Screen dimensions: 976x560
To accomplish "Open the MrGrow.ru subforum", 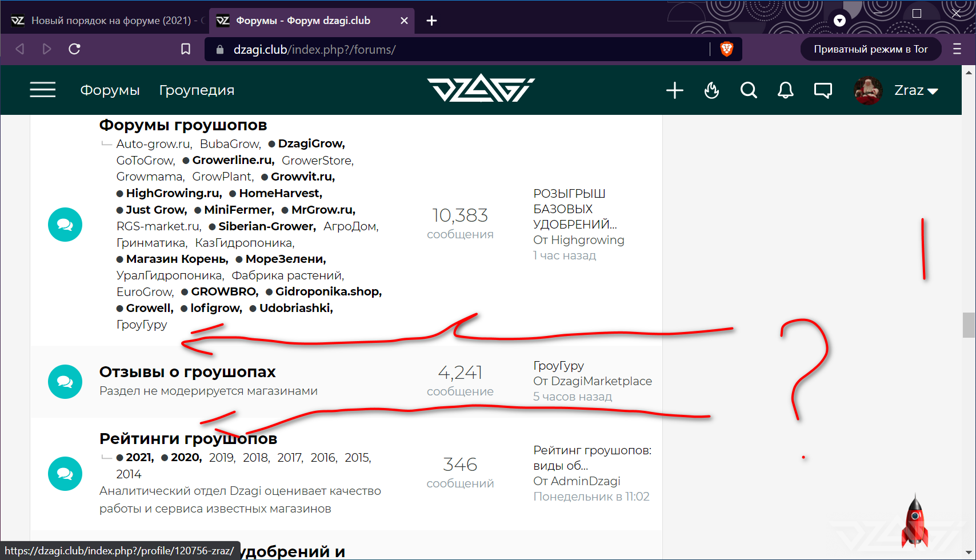I will click(x=323, y=210).
